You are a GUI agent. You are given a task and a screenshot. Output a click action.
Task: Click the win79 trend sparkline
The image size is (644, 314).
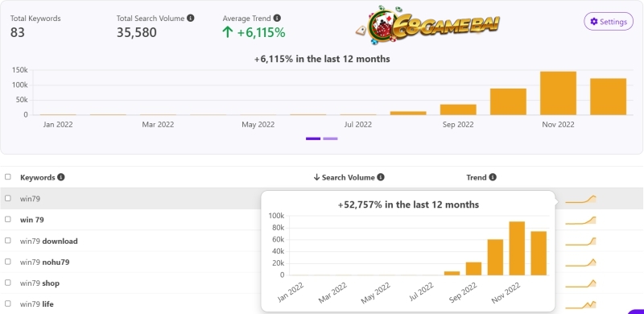point(580,199)
